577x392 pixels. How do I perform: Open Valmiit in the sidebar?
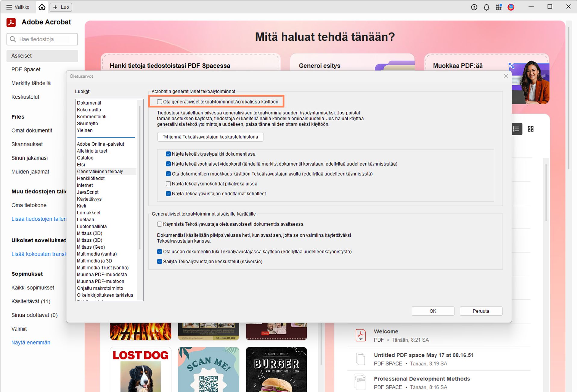(19, 329)
